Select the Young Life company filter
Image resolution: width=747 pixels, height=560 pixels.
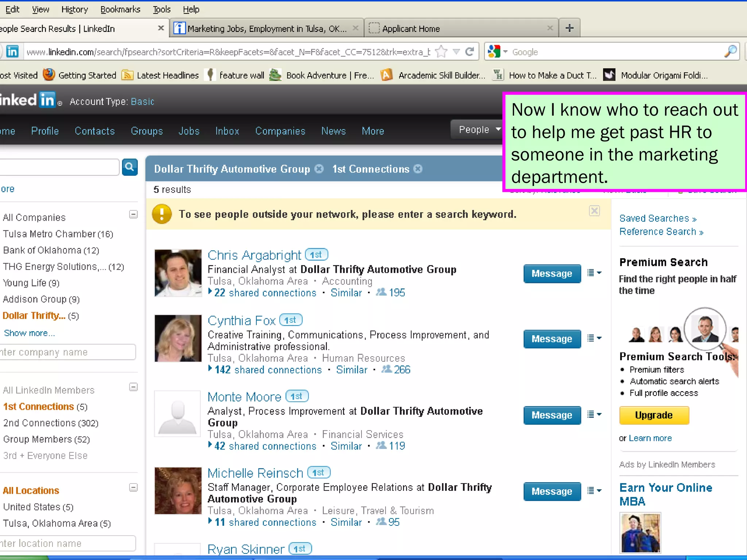[x=31, y=283]
